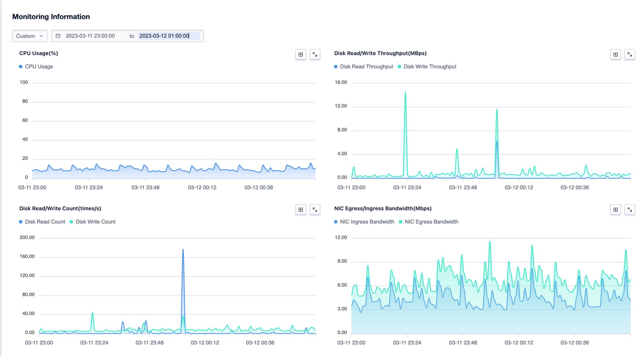644x356 pixels.
Task: Hide the NIC Ingress Bandwidth series
Action: tap(364, 222)
